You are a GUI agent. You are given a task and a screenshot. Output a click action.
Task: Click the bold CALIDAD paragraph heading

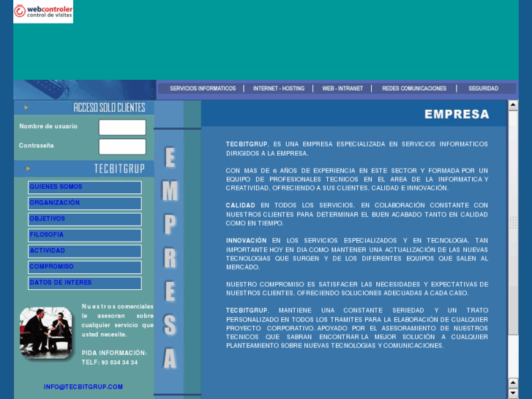240,206
